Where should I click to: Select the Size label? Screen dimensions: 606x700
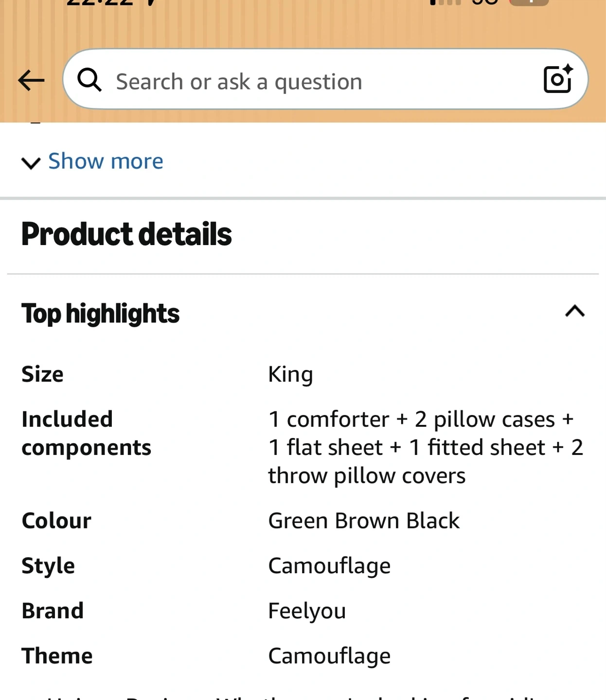coord(43,374)
